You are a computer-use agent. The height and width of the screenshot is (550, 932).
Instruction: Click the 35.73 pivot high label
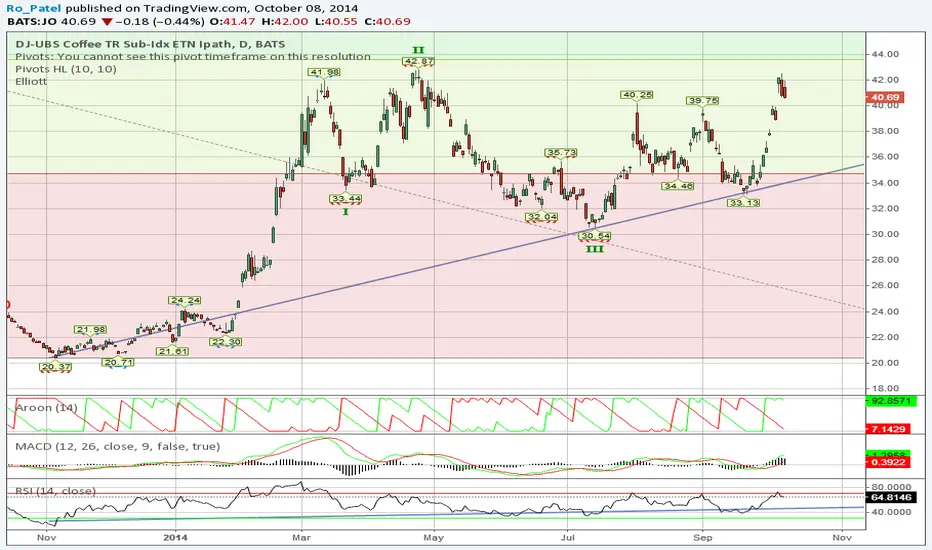[561, 153]
